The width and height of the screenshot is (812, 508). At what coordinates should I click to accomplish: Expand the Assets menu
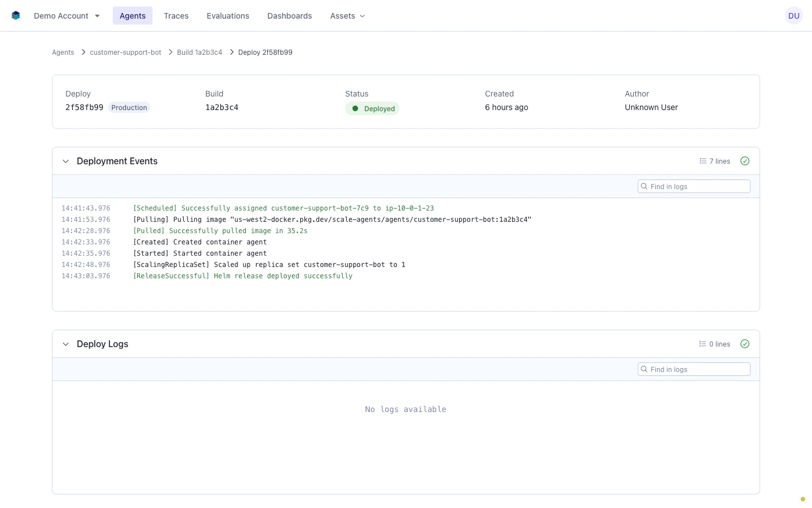click(347, 16)
